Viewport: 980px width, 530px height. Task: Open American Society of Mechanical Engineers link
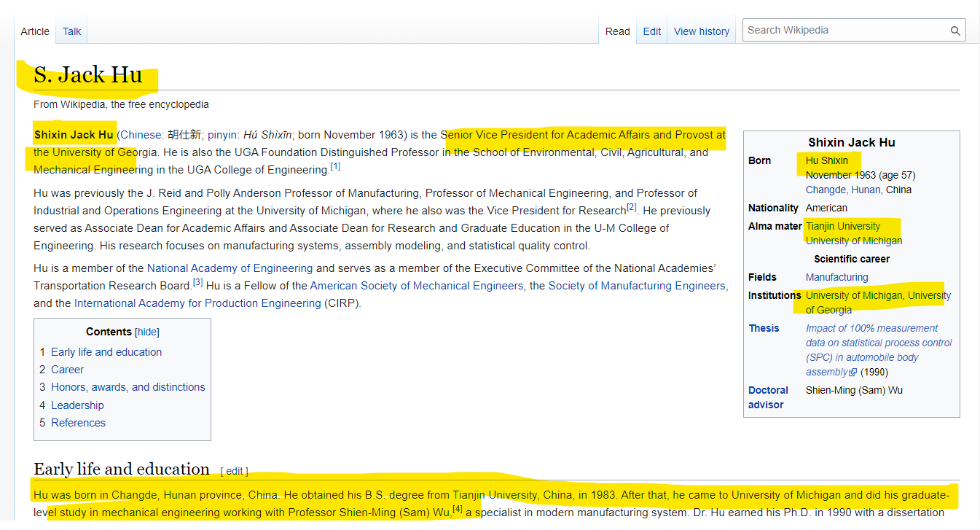417,286
